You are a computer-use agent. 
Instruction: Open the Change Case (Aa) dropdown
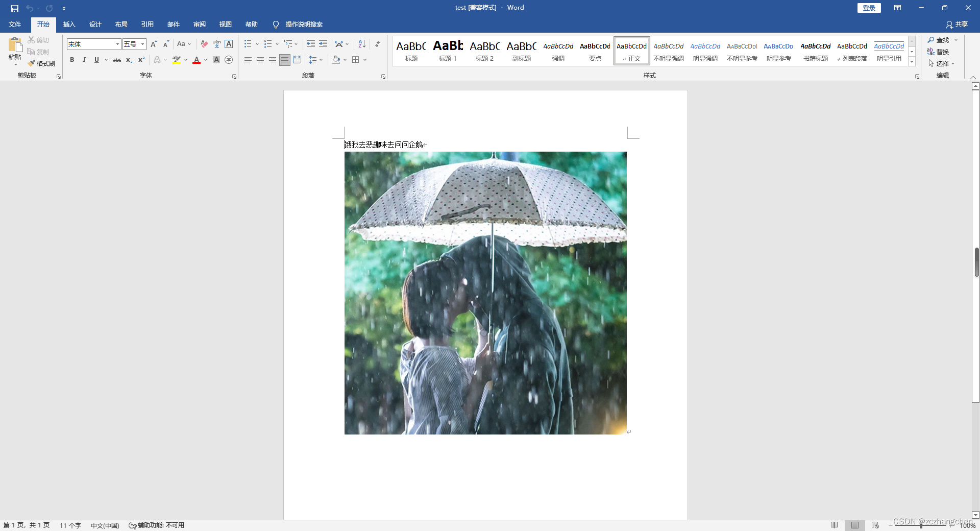(x=184, y=44)
